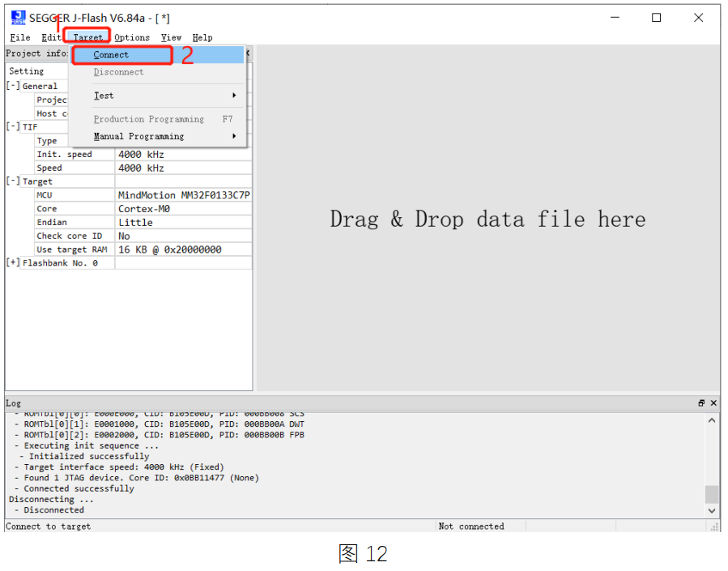Screen dimensions: 728x571
Task: Click the log scrollbar thumb
Action: 711,494
